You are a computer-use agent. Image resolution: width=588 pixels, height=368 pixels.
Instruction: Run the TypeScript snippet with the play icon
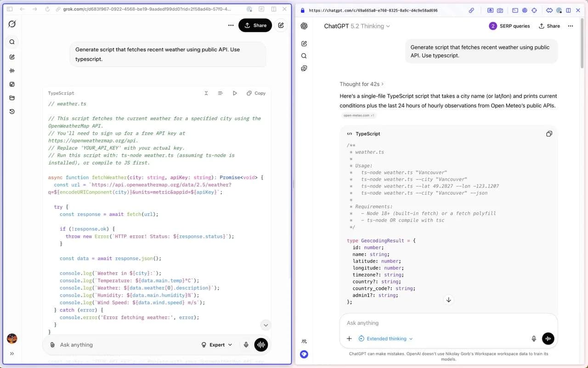(235, 93)
